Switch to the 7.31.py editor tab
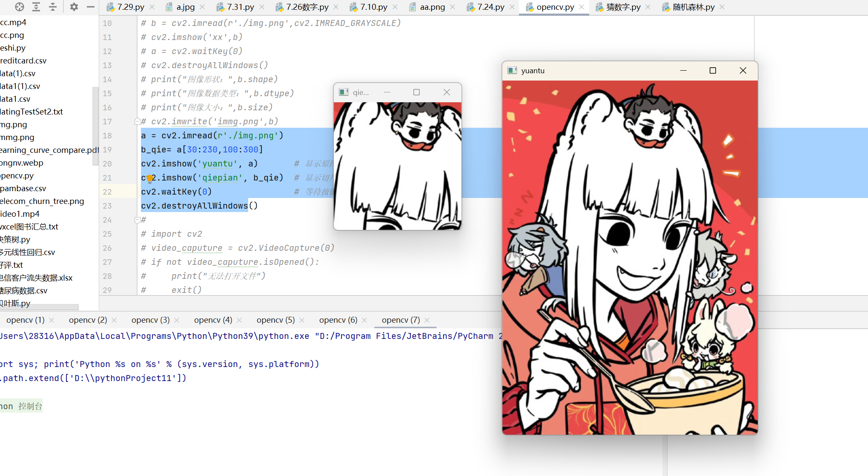Viewport: 868px width, 476px height. click(241, 7)
